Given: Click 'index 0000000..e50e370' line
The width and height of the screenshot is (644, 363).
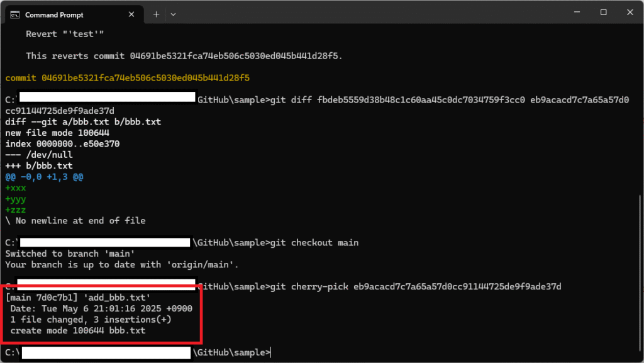Looking at the screenshot, I should pos(62,144).
